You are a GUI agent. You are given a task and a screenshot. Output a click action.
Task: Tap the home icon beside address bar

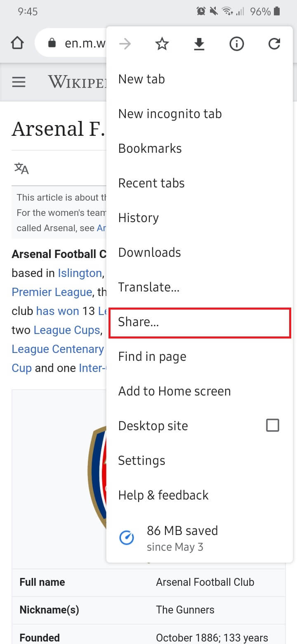click(x=17, y=43)
